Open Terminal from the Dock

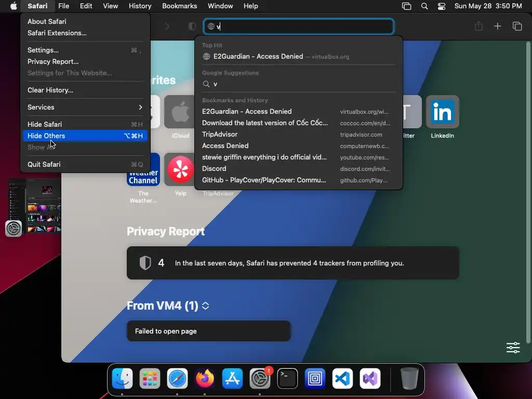pos(287,378)
